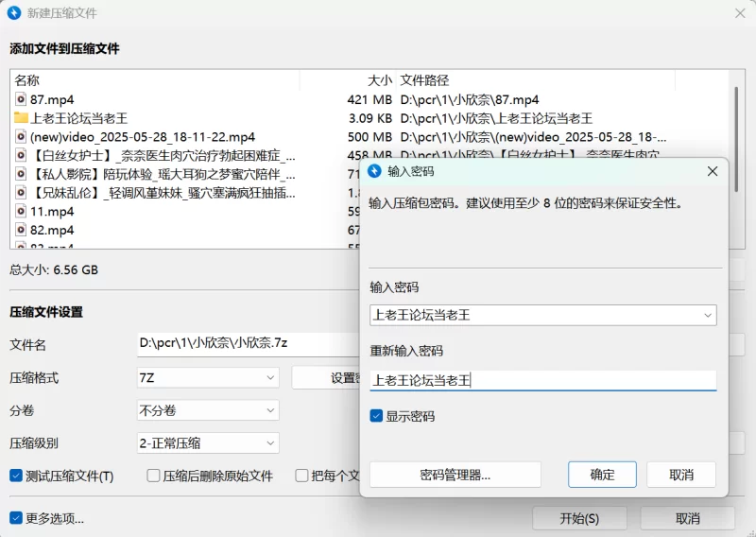Enable 压缩后删除原始文件 option
The image size is (756, 537).
coord(154,476)
